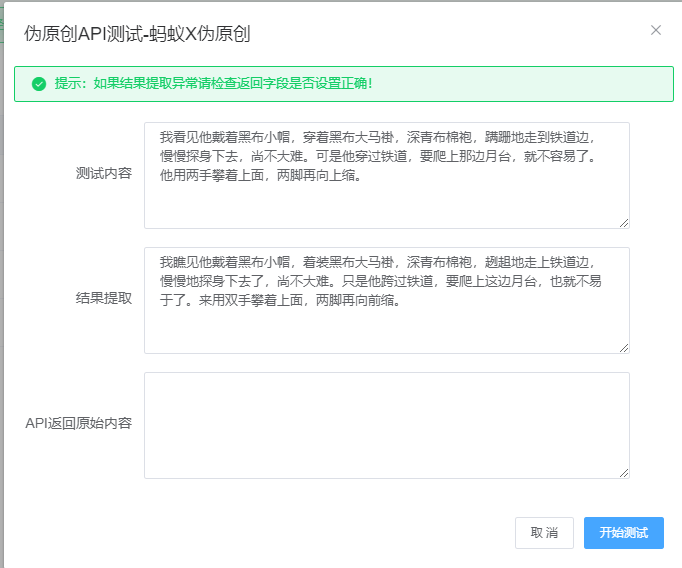
Task: Click the dialog title 伪原创API测试-蚂蚁X伪原创
Action: coord(137,34)
